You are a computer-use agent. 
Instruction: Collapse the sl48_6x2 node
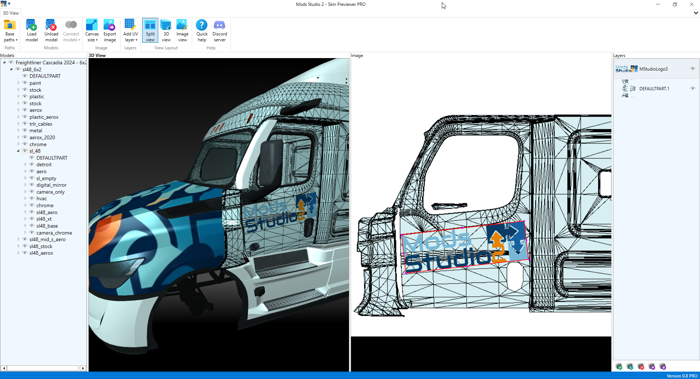pyautogui.click(x=12, y=70)
